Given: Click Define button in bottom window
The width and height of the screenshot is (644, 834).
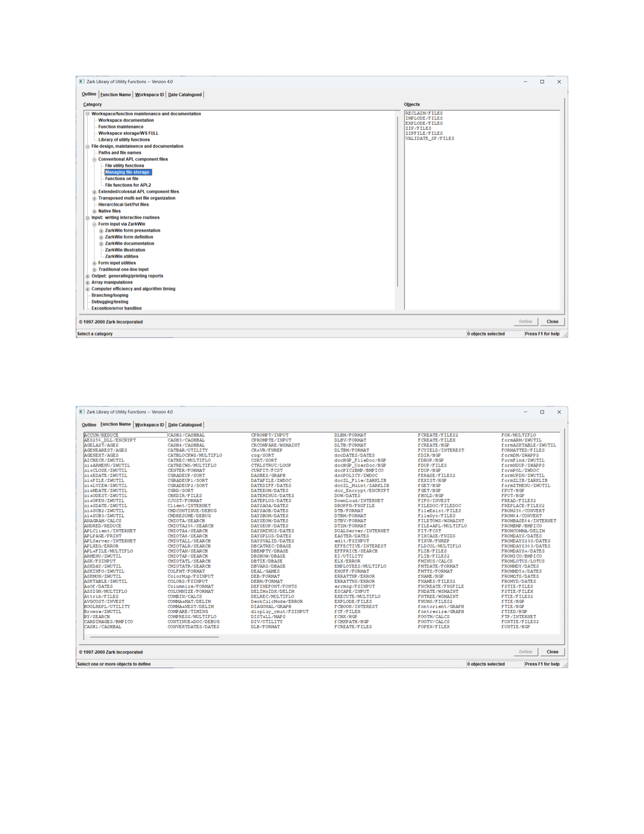Looking at the screenshot, I should pyautogui.click(x=526, y=652).
